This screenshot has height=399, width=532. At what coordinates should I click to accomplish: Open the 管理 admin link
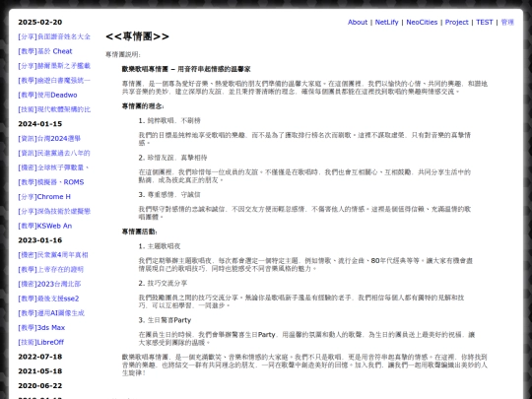[x=507, y=22]
